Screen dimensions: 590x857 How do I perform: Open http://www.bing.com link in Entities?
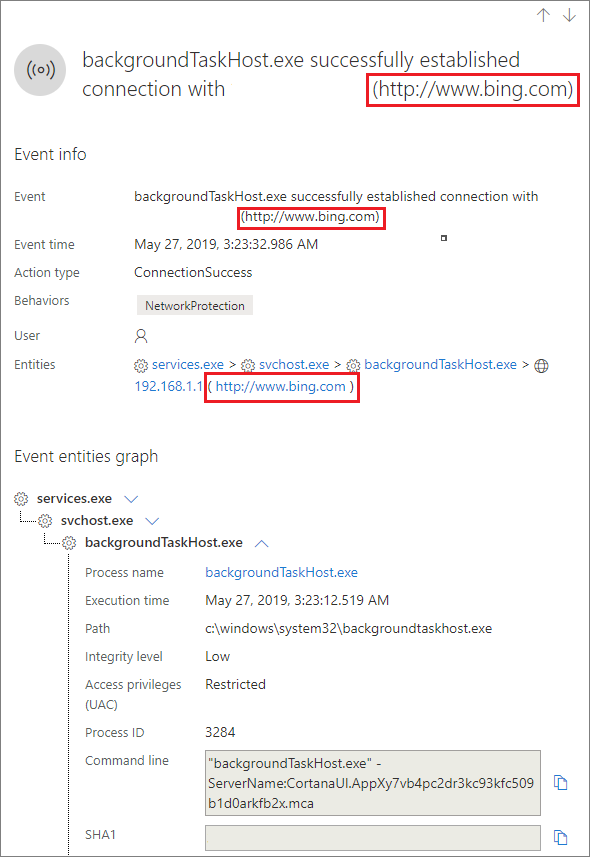(281, 387)
